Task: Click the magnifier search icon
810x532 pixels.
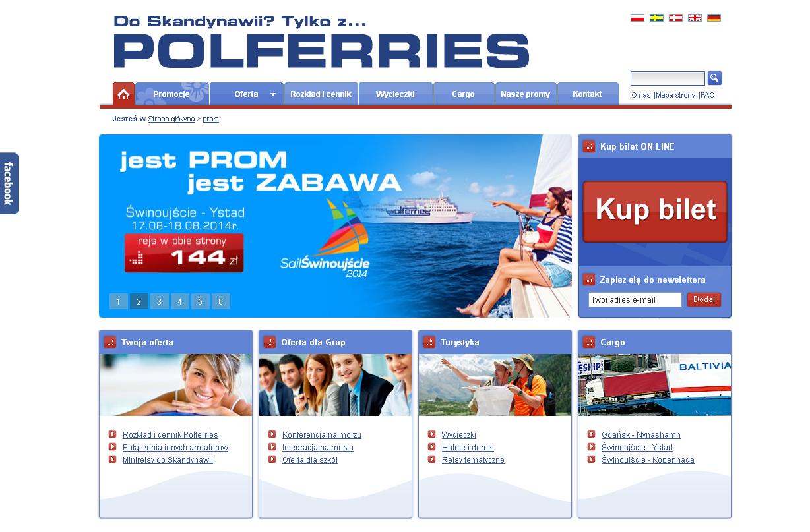Action: (714, 78)
